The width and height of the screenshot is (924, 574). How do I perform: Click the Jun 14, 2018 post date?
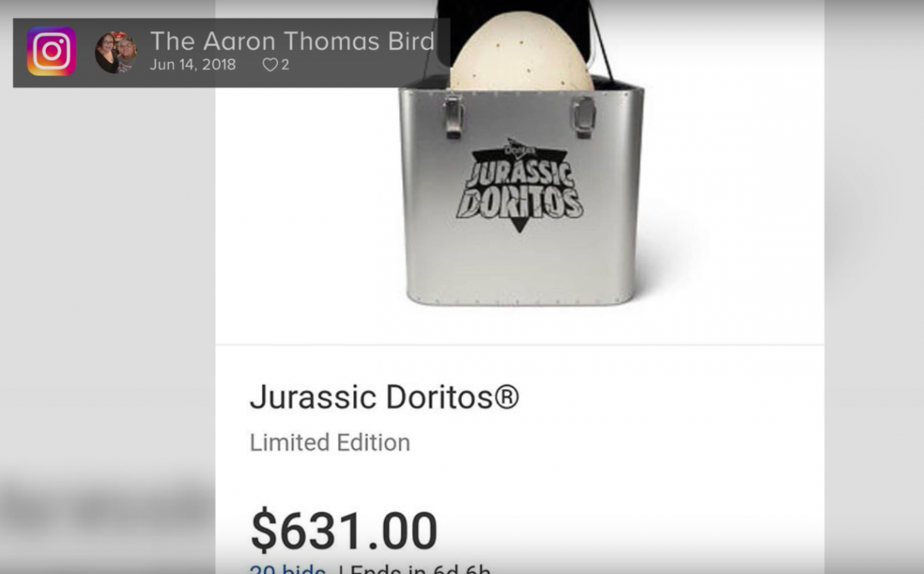[x=192, y=65]
